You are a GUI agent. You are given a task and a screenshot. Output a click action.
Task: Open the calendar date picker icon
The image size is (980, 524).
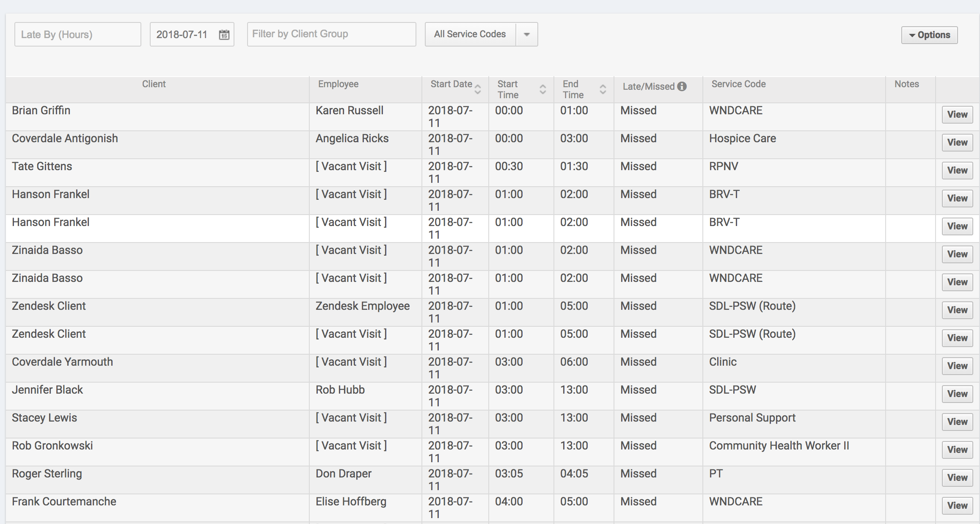(224, 35)
